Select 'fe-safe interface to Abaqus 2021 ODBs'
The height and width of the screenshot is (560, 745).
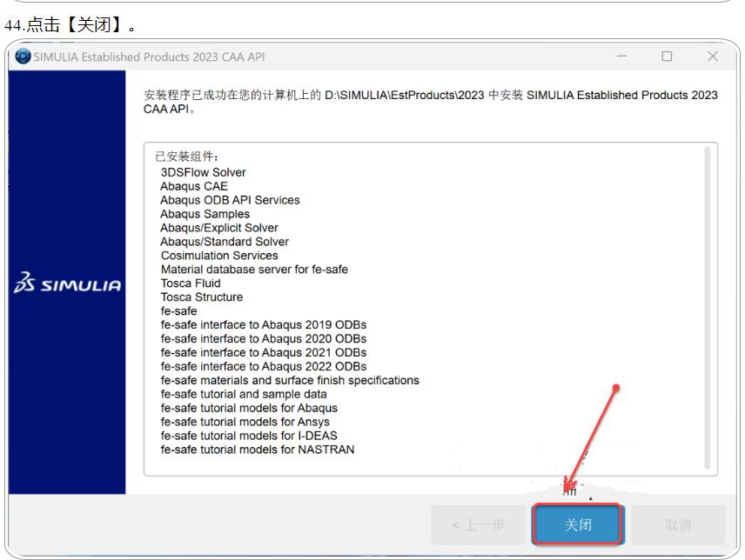point(263,353)
